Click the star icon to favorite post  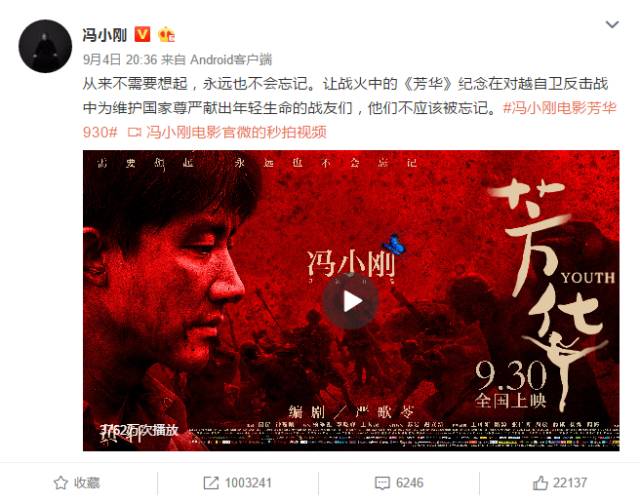[x=61, y=483]
